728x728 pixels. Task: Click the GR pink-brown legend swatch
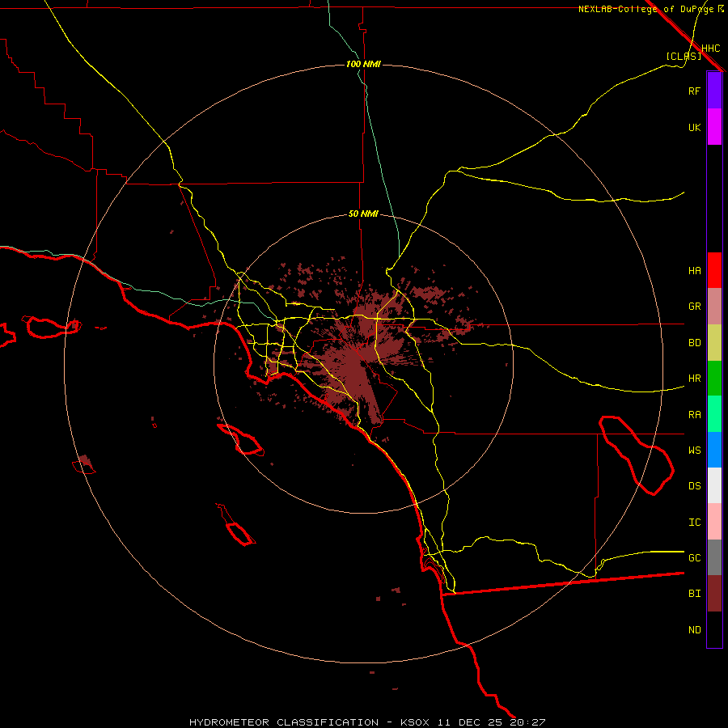[x=714, y=307]
